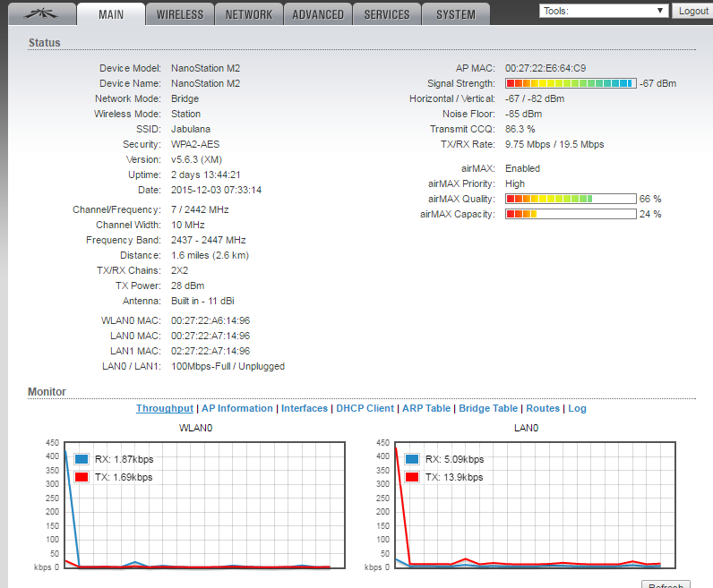Image resolution: width=713 pixels, height=588 pixels.
Task: Click the SSID value Jabulana
Action: pyautogui.click(x=191, y=129)
